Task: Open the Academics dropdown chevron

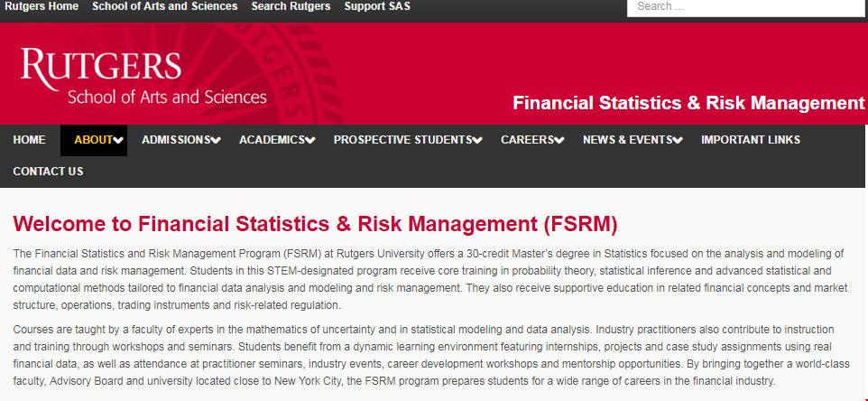Action: coord(310,140)
